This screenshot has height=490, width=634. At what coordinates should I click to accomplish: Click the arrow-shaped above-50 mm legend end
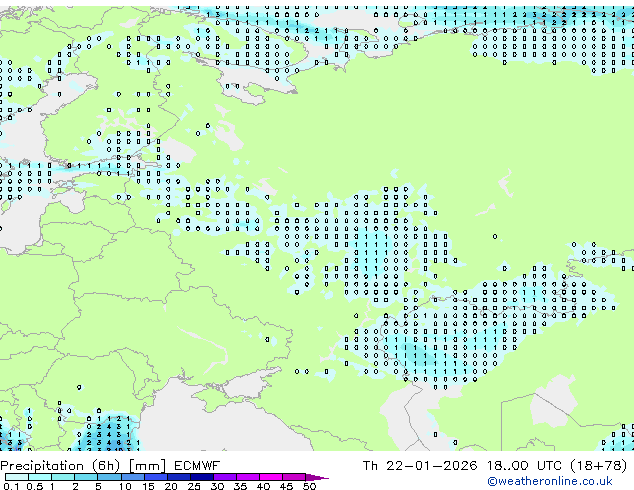pos(317,478)
